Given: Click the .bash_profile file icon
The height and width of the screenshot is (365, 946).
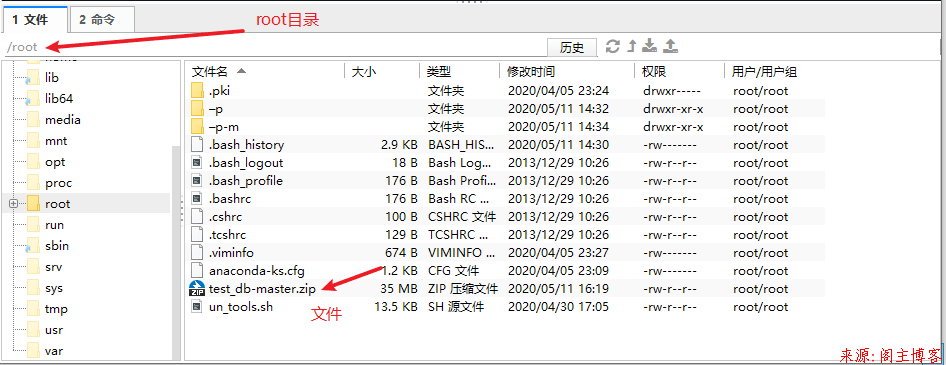Looking at the screenshot, I should point(197,181).
